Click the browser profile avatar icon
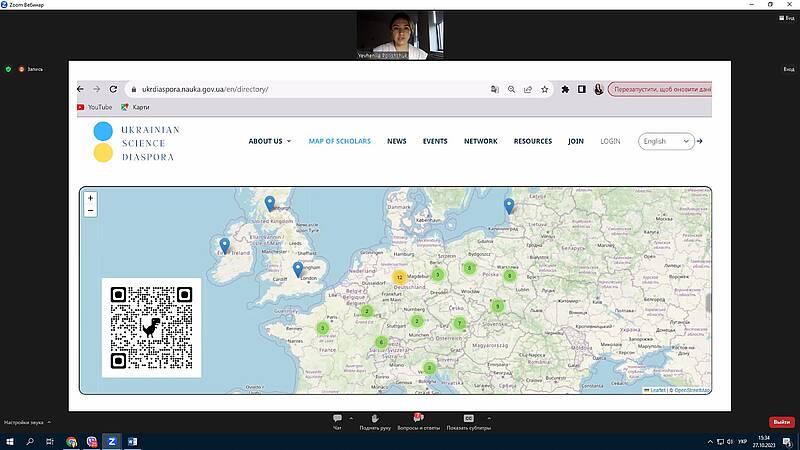The height and width of the screenshot is (450, 800). (598, 89)
